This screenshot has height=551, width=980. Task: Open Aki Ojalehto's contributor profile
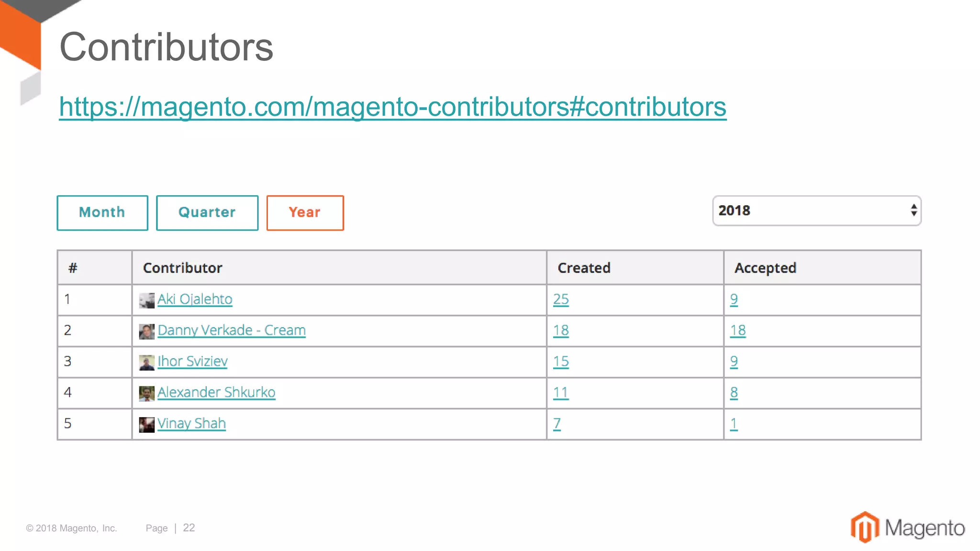click(195, 299)
